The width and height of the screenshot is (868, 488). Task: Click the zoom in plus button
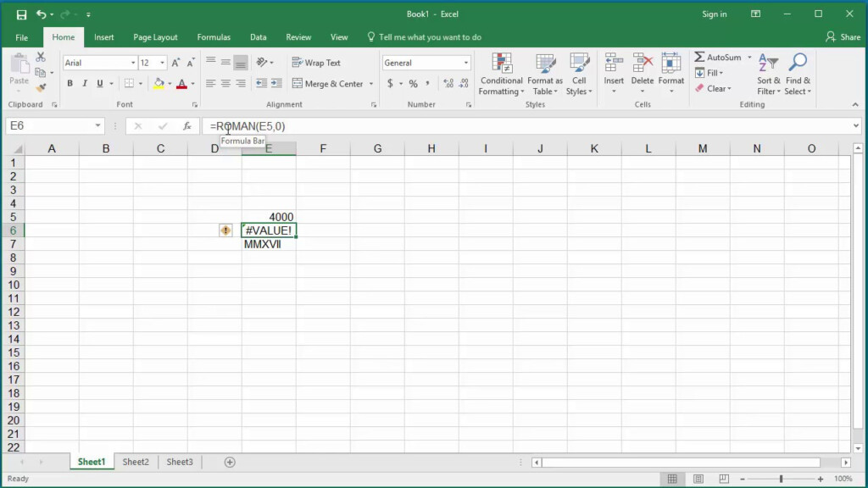(821, 479)
